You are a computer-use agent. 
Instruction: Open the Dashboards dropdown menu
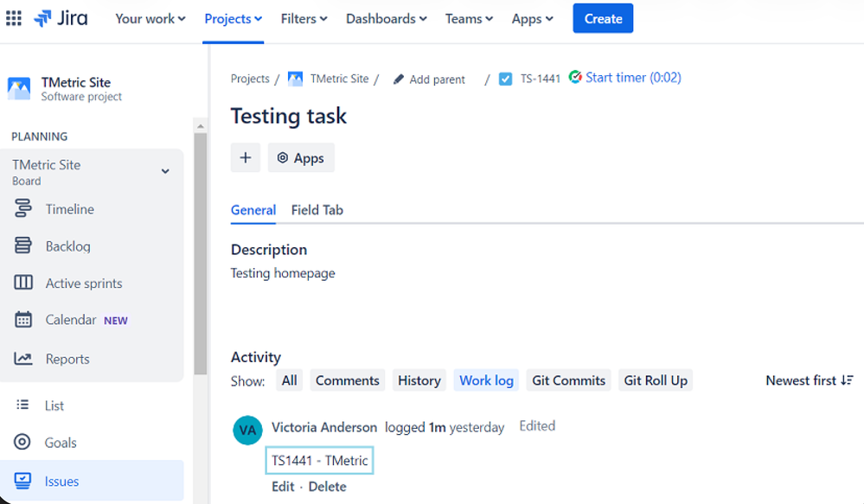387,19
